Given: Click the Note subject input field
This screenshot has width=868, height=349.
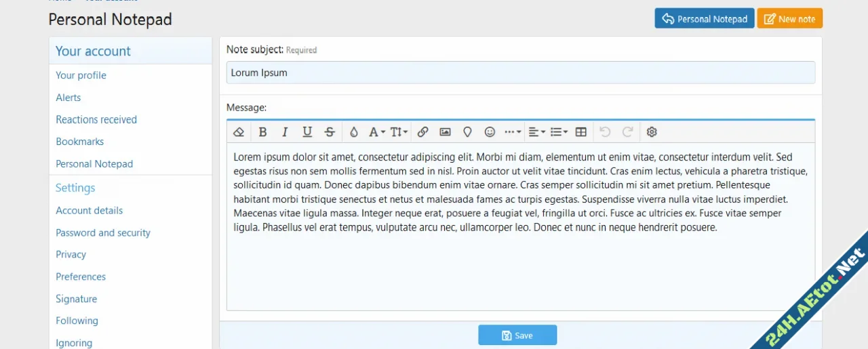Looking at the screenshot, I should [x=521, y=73].
